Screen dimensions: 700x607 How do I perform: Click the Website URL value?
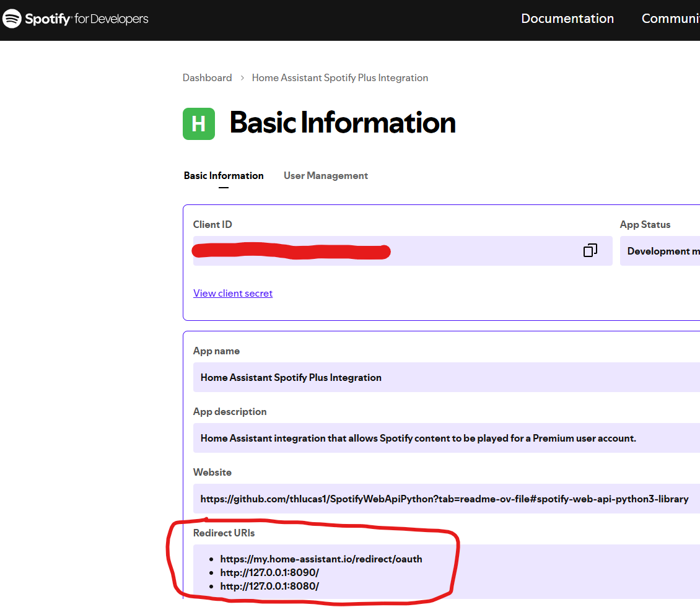point(444,499)
